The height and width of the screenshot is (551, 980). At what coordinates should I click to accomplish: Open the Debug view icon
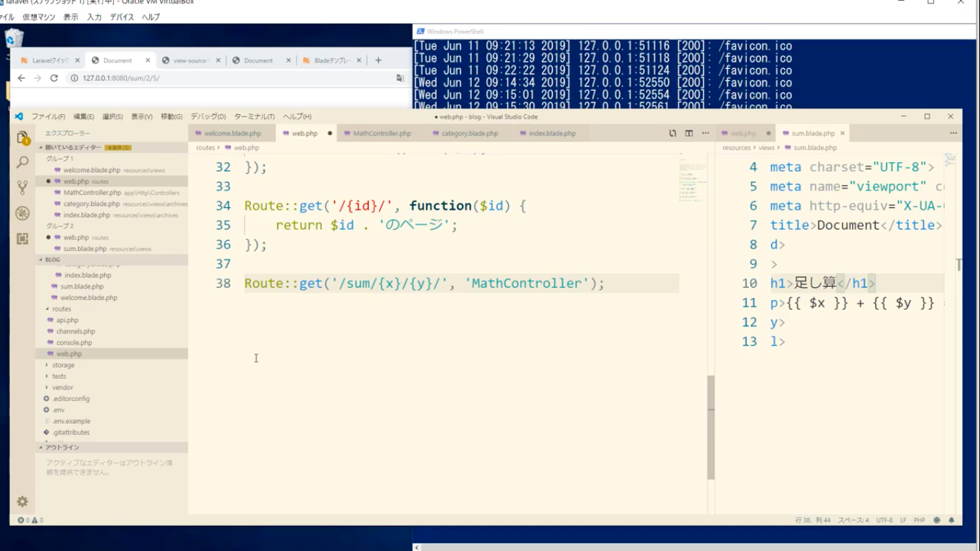point(22,213)
